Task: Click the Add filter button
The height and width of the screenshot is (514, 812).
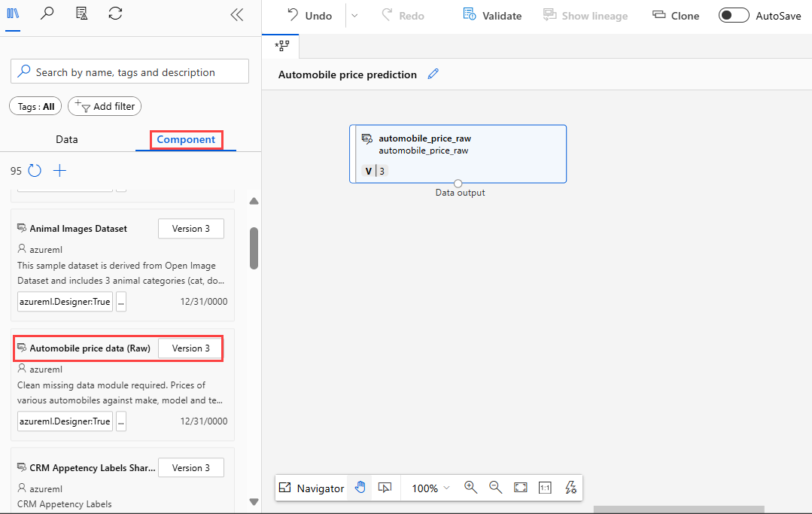Action: 105,106
